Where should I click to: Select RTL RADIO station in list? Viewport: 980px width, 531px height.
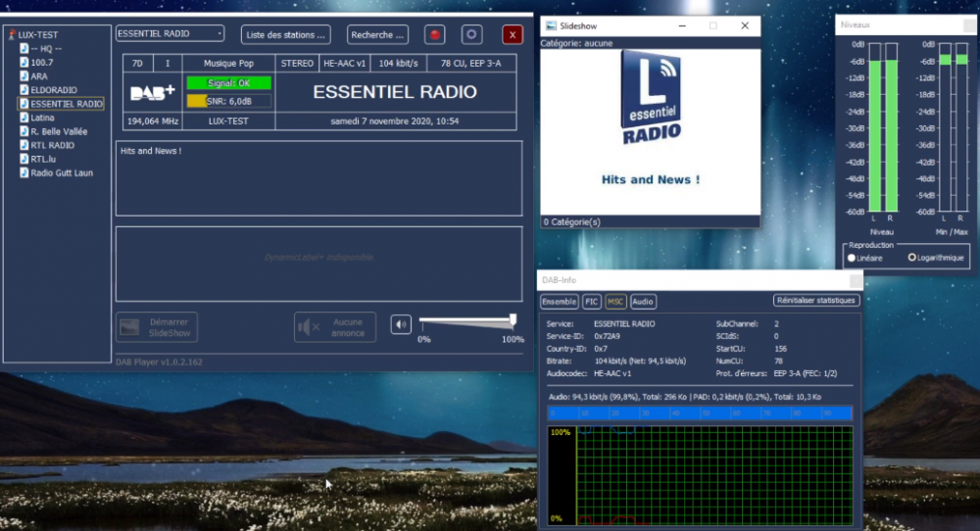[53, 145]
